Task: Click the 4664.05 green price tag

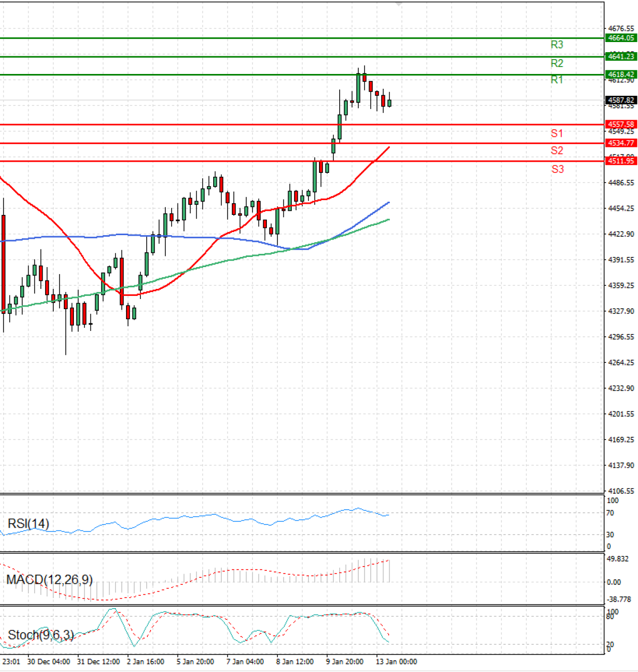Action: pos(620,38)
